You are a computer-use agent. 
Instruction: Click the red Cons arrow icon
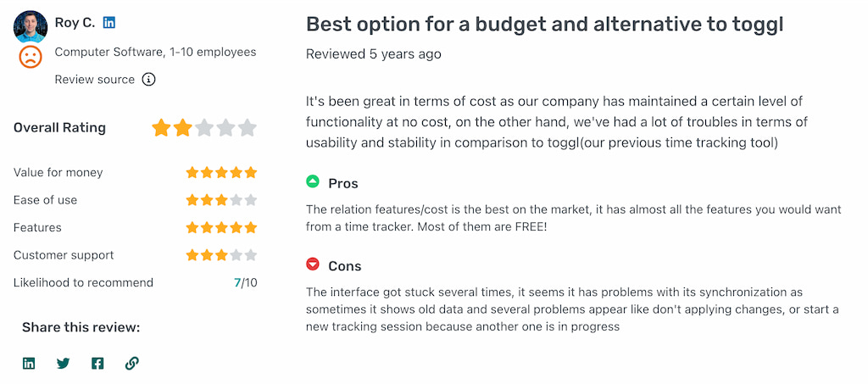click(313, 264)
